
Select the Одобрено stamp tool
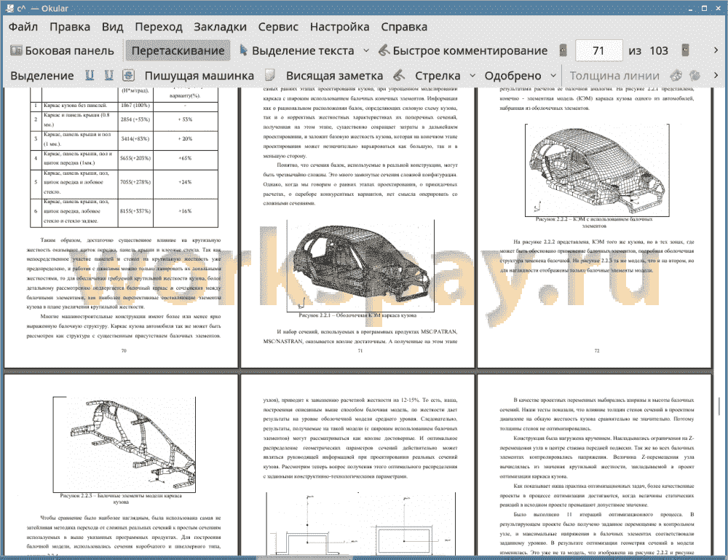point(513,76)
